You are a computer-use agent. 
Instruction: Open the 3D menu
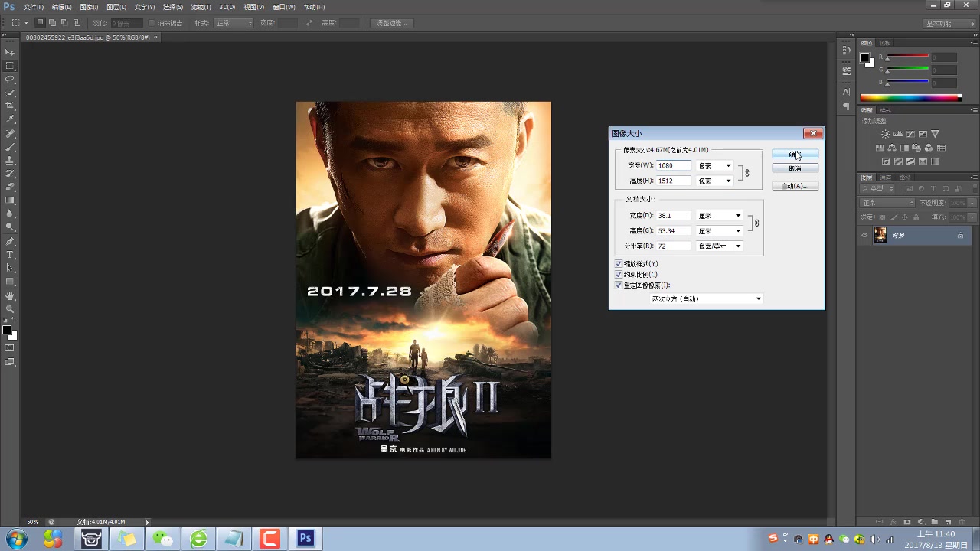(227, 7)
